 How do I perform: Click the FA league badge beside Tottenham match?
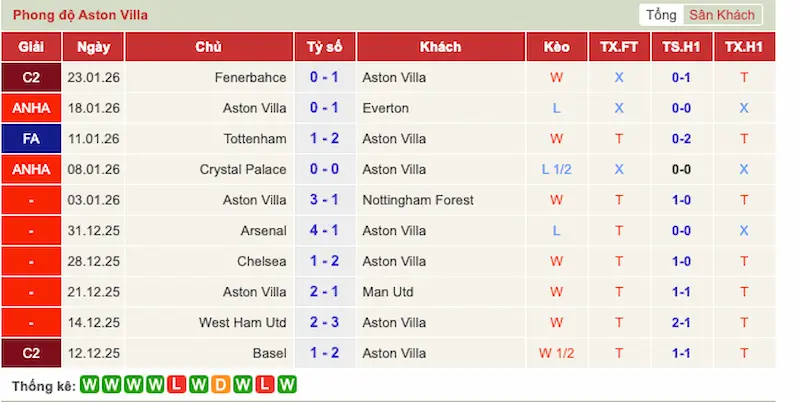[31, 138]
